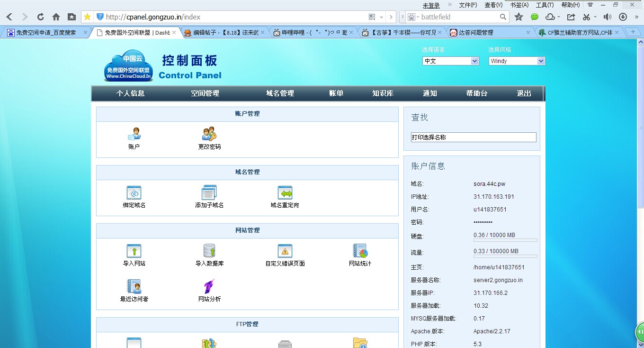Screen dimensions: 644x348
Task: Open the 绑定域名 icon
Action: click(134, 192)
